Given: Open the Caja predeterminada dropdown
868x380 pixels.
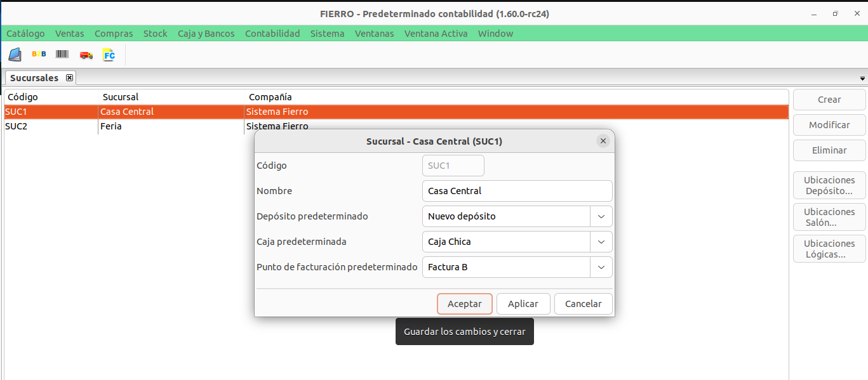Looking at the screenshot, I should pos(601,242).
